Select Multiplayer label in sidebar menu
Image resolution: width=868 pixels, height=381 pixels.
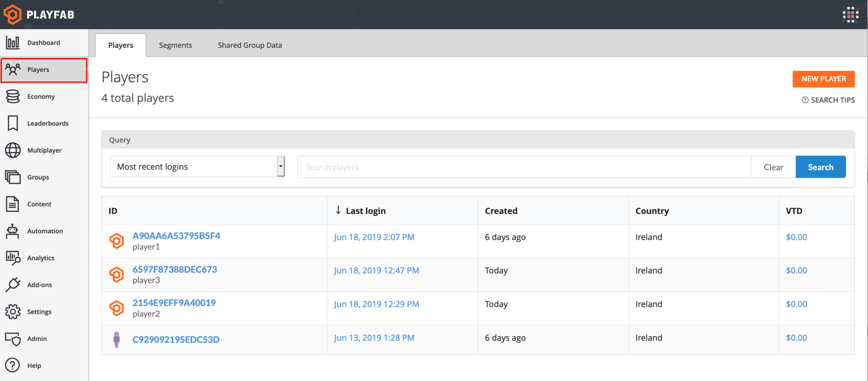tap(45, 151)
